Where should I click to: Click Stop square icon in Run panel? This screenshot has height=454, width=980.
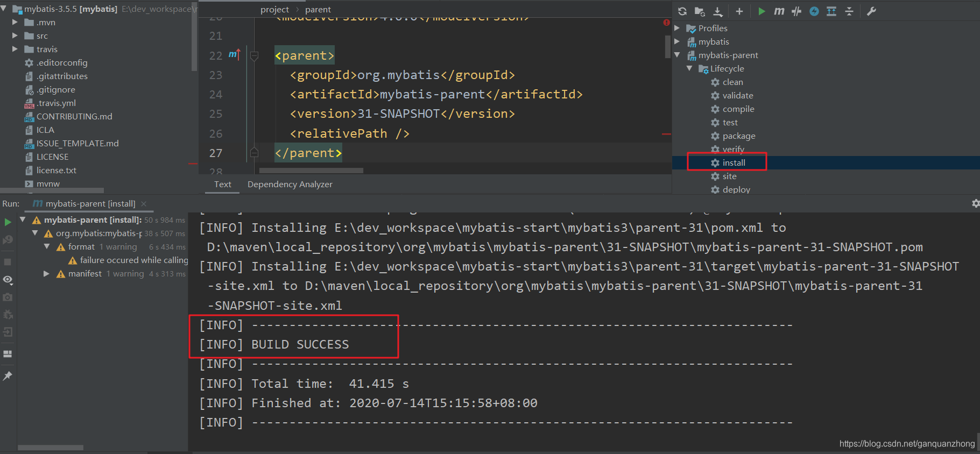8,262
